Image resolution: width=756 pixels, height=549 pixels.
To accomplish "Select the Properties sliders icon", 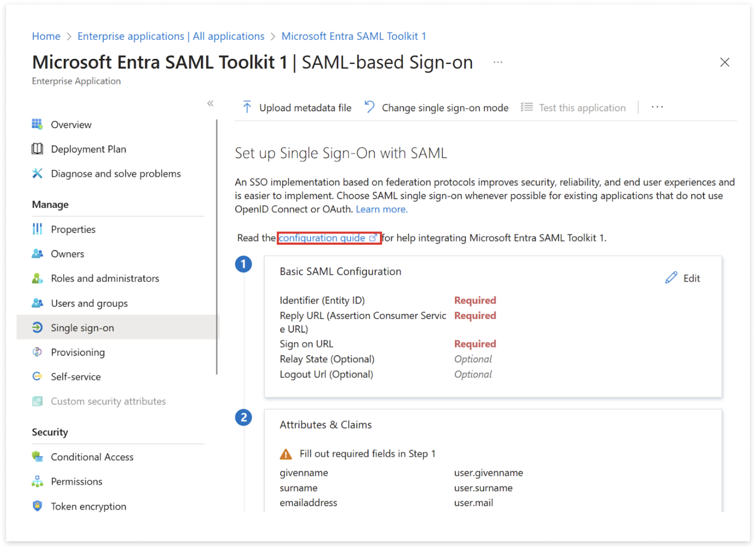I will (37, 229).
